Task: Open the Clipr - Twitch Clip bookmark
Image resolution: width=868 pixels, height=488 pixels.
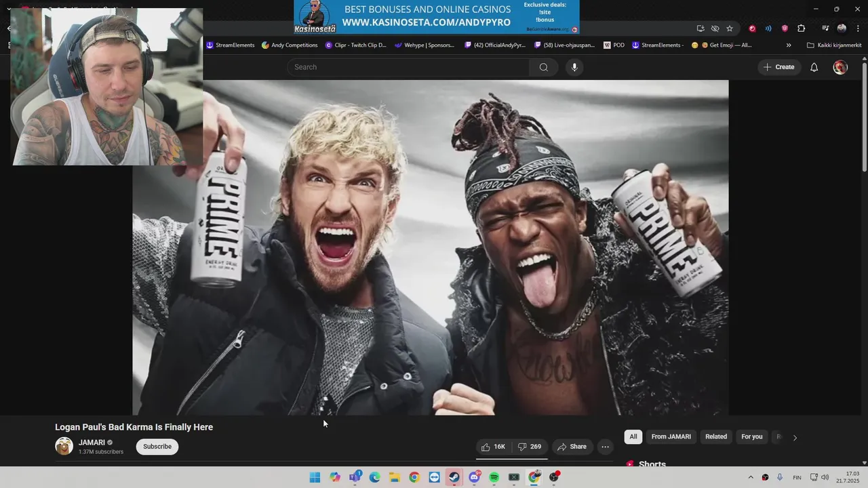Action: pyautogui.click(x=356, y=45)
